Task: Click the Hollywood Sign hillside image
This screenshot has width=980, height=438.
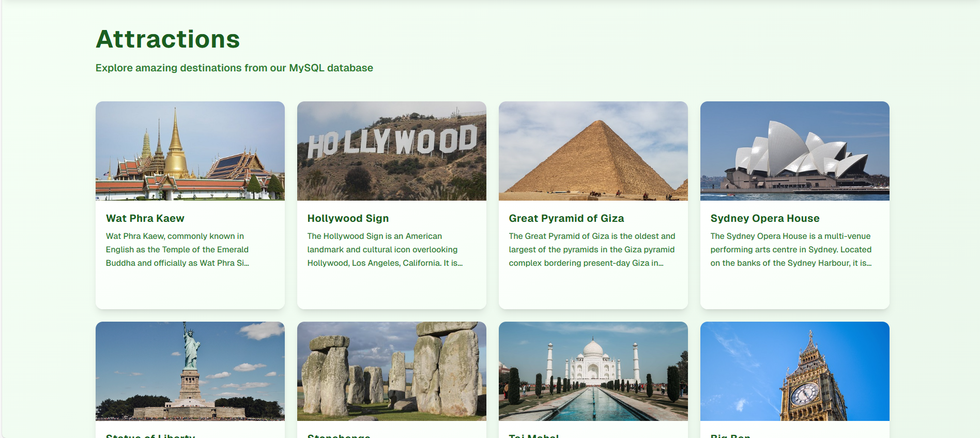Action: coord(391,151)
